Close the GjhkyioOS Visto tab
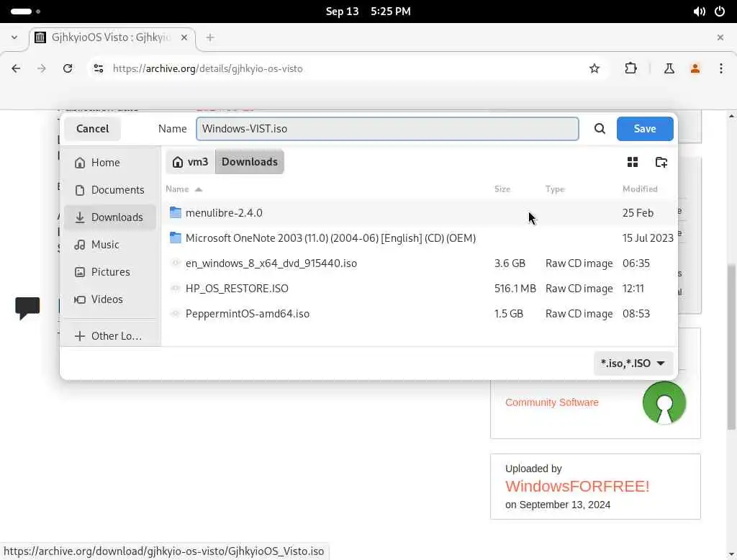The height and width of the screenshot is (560, 737). click(184, 37)
